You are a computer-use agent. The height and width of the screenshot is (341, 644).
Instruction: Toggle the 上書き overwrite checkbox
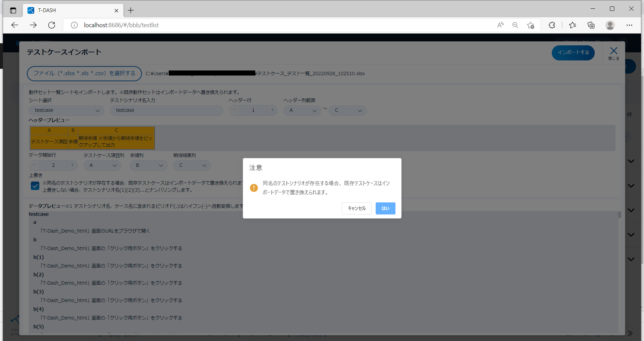[35, 186]
